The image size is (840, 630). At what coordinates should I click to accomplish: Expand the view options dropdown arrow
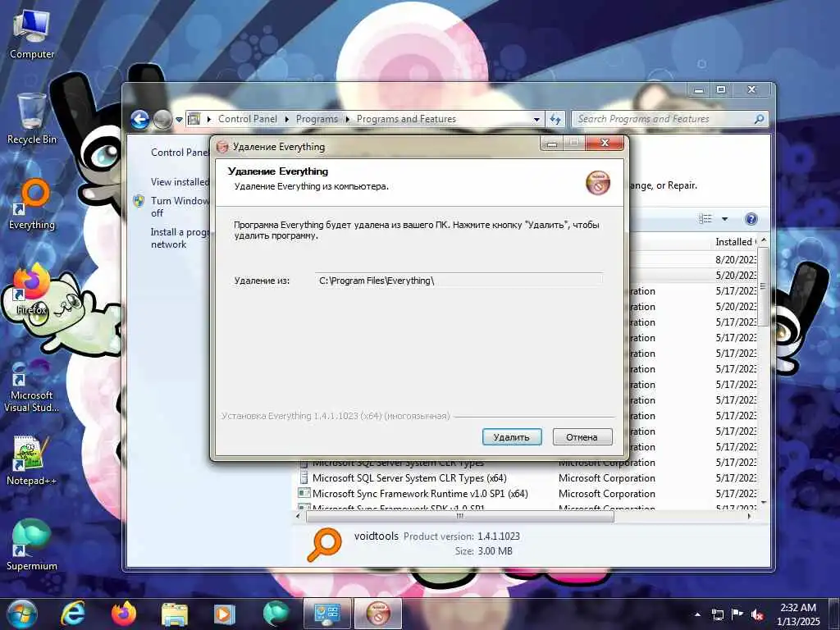tap(725, 218)
